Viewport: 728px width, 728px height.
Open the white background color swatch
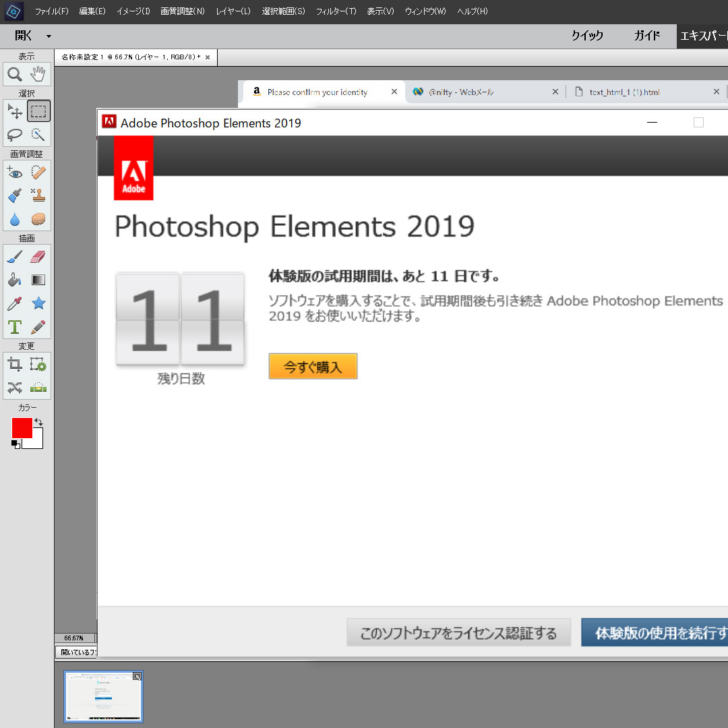click(x=37, y=442)
